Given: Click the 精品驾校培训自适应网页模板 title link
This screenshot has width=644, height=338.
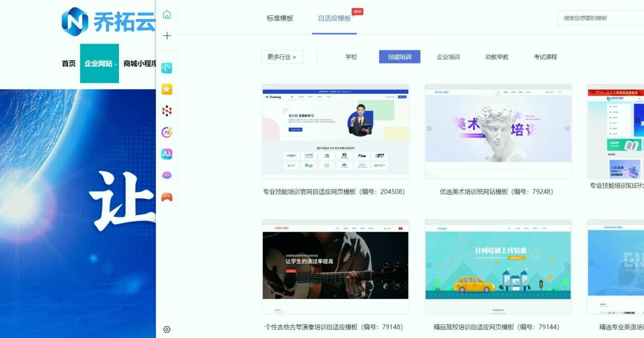Looking at the screenshot, I should [x=496, y=327].
